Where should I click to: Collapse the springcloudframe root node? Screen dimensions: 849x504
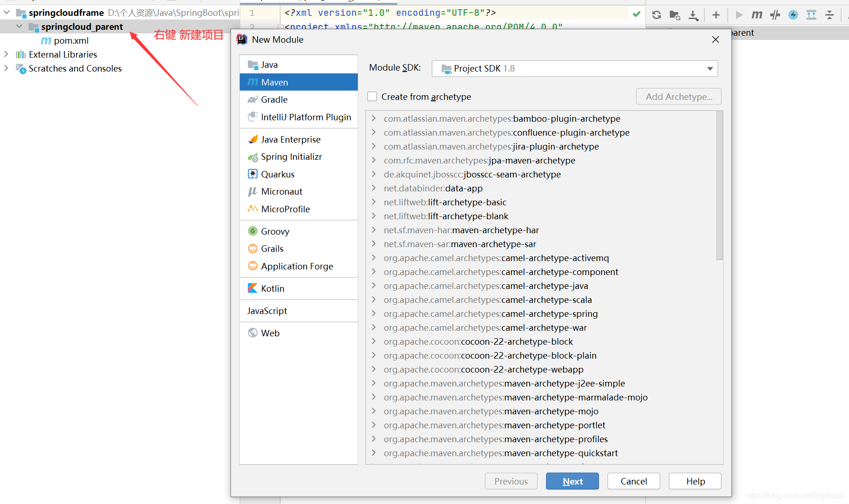click(7, 12)
